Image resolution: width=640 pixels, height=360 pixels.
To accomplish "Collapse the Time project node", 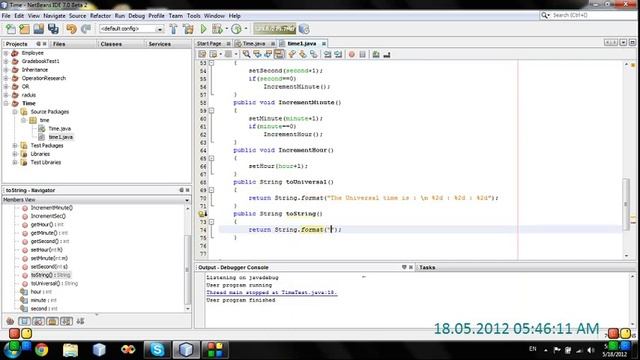I will (6, 103).
